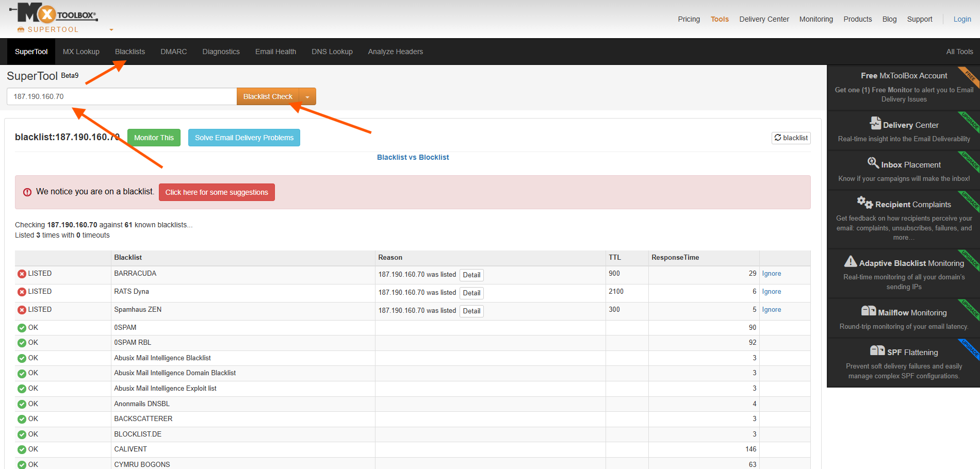The image size is (980, 469).
Task: Click the blacklist refresh button
Action: 791,138
